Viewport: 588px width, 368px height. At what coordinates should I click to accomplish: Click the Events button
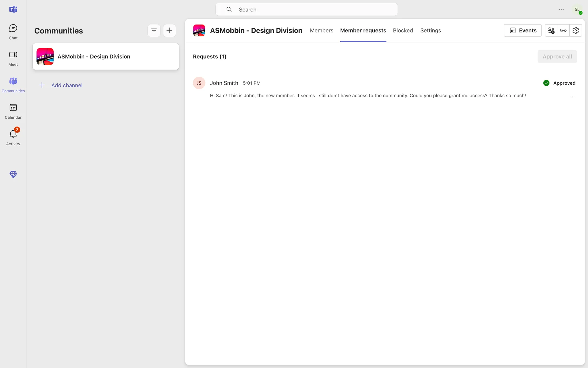522,31
